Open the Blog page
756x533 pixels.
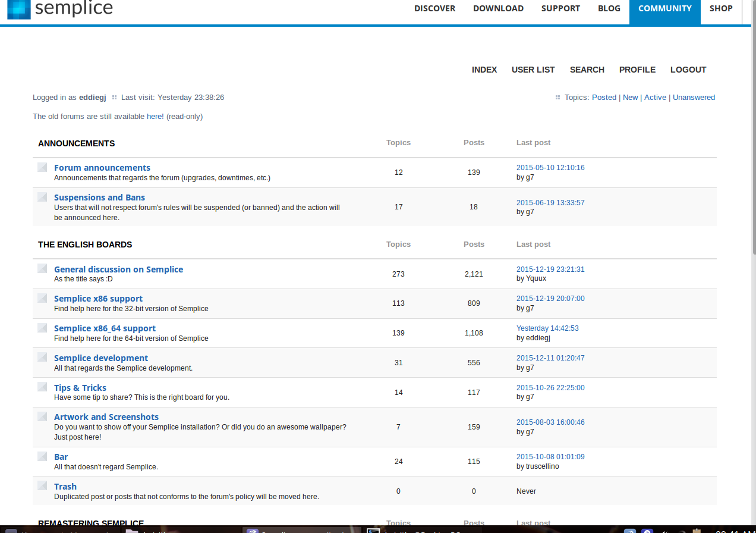click(609, 8)
